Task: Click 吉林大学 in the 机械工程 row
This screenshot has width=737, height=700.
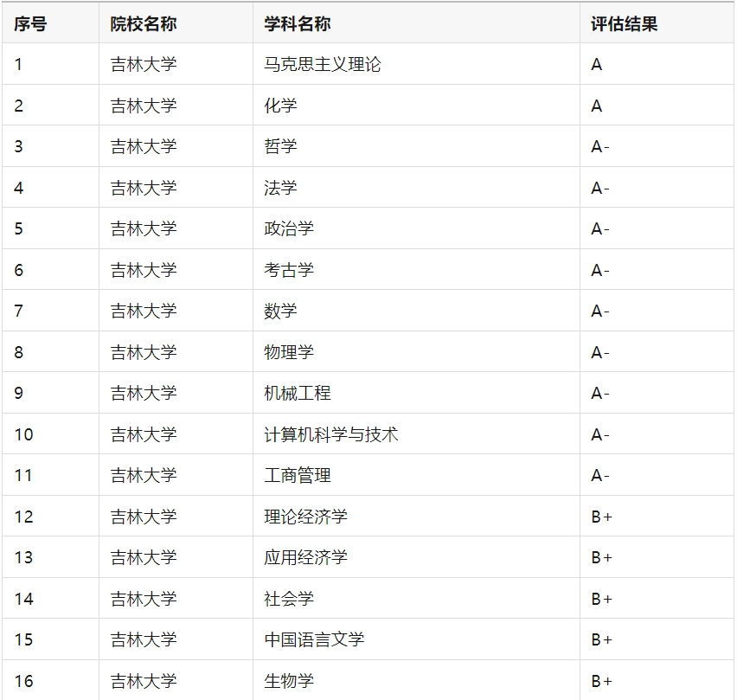Action: [x=144, y=394]
